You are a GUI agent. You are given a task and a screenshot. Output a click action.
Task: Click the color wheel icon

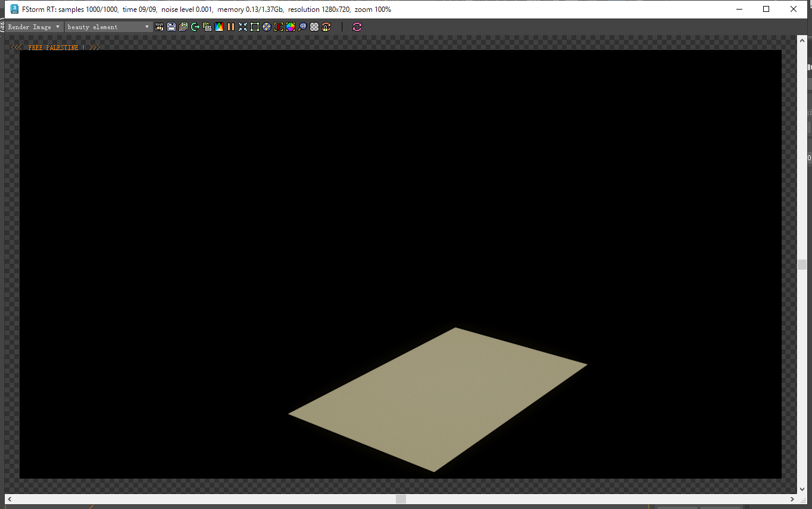(291, 27)
